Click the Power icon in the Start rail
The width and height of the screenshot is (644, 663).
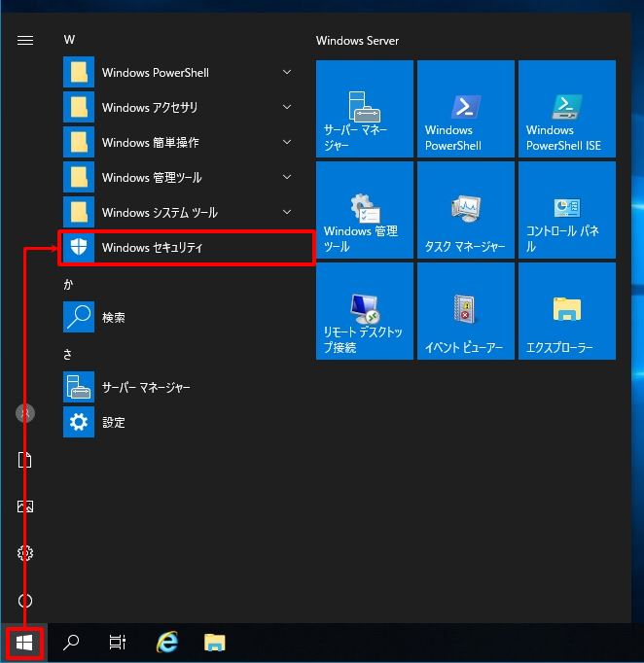coord(25,601)
